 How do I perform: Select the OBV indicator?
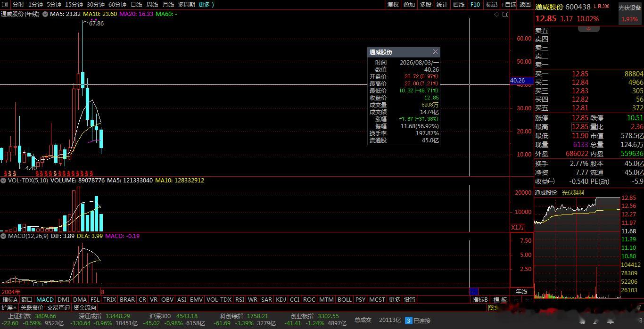(167, 299)
